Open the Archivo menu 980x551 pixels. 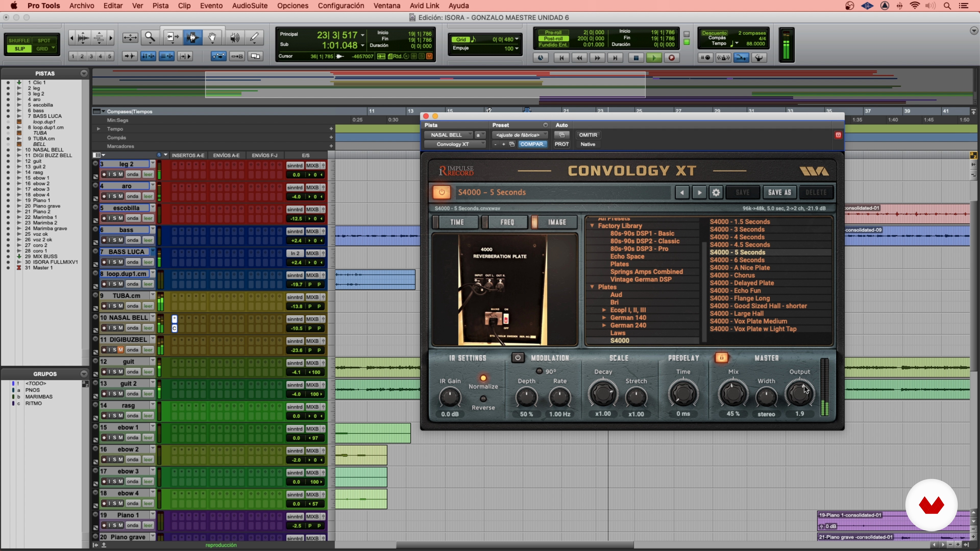(x=81, y=6)
